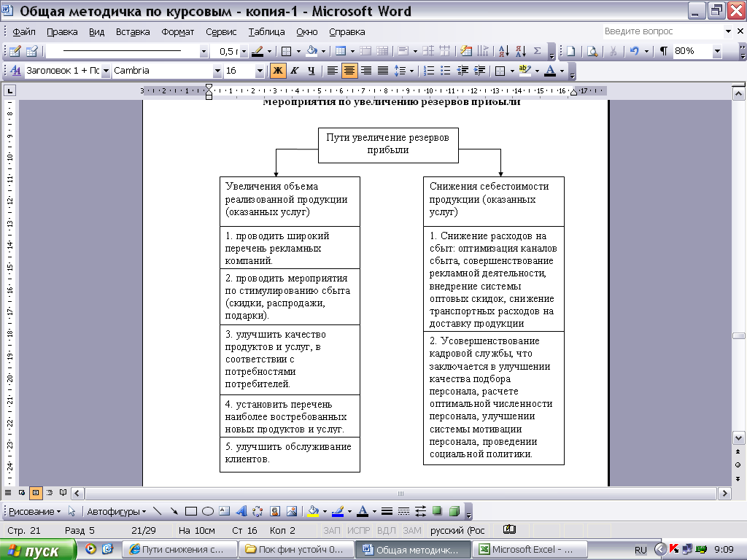Open the Insert Table icon
This screenshot has width=747, height=560.
(x=340, y=51)
